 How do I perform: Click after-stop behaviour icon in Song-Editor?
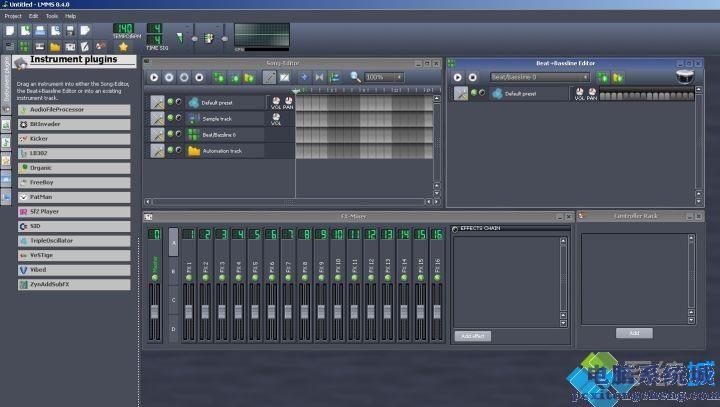(x=334, y=77)
